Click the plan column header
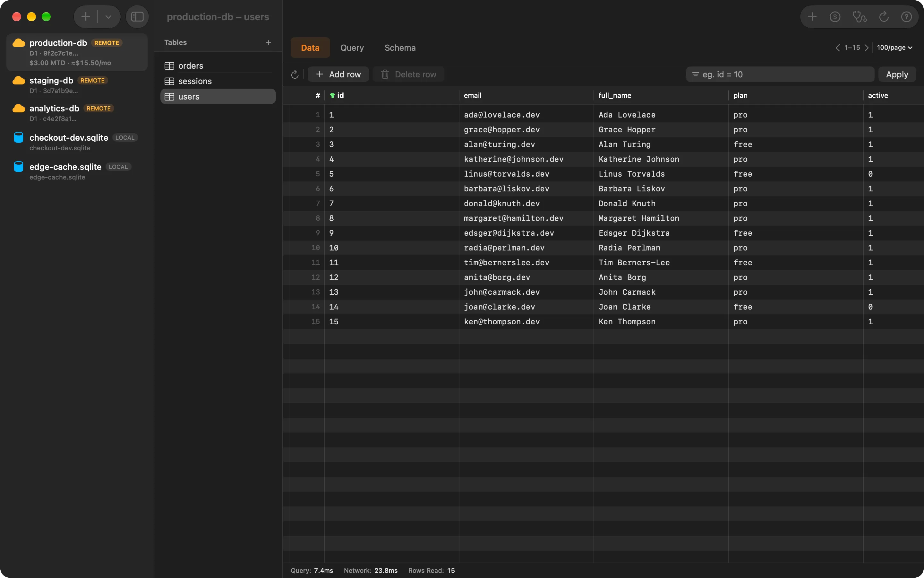The image size is (924, 578). 796,96
